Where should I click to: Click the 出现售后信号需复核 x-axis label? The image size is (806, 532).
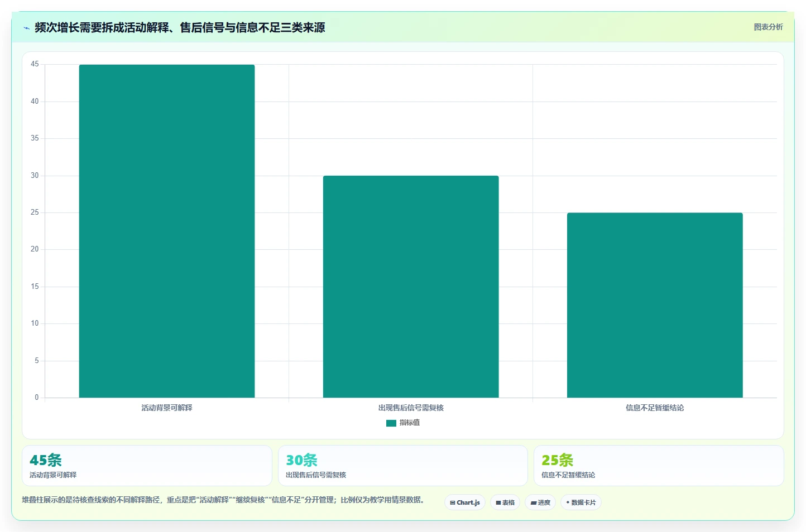[x=411, y=408]
